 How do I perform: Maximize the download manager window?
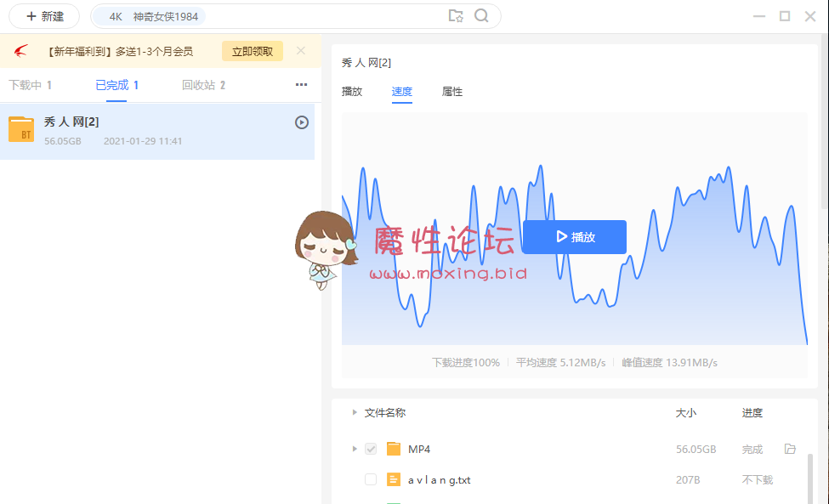(x=785, y=16)
